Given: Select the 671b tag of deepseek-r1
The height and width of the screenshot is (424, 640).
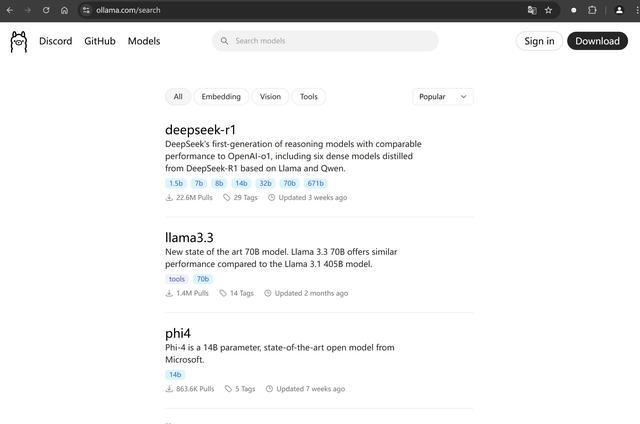Looking at the screenshot, I should pos(316,184).
